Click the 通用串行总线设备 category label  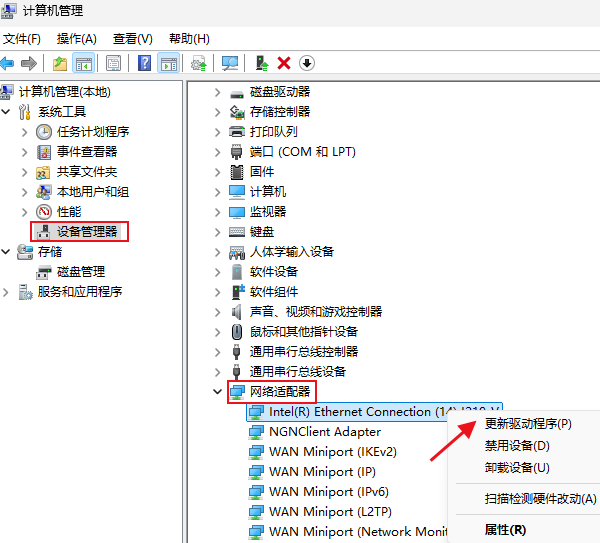click(298, 372)
